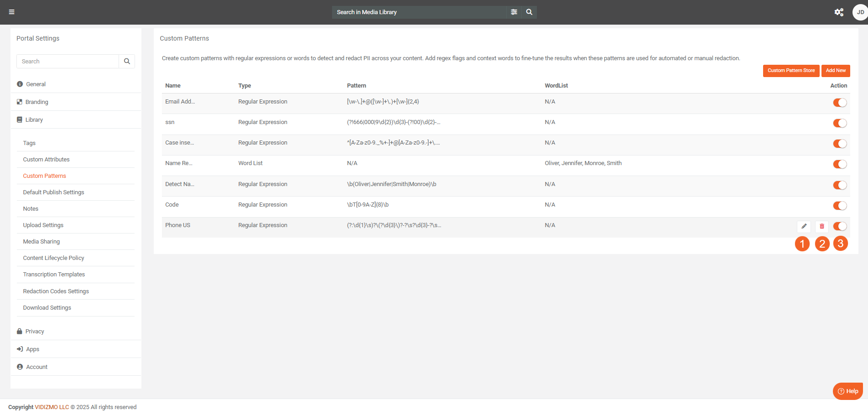This screenshot has height=415, width=868.
Task: Open search filter options icon
Action: click(x=514, y=12)
